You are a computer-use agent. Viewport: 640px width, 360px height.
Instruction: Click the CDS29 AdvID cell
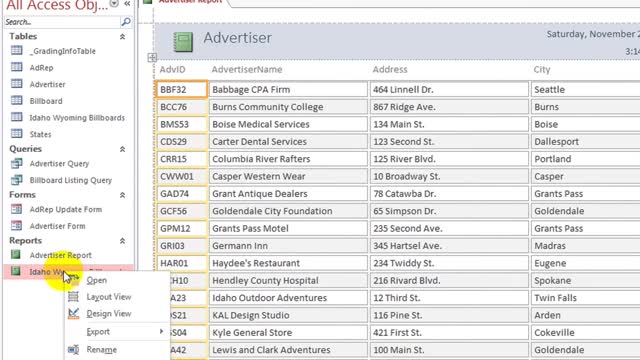(182, 142)
